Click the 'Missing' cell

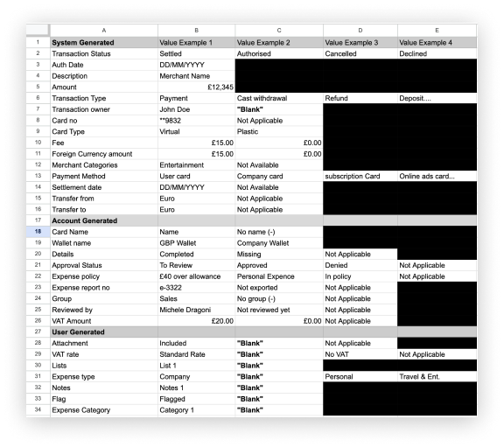(x=279, y=255)
